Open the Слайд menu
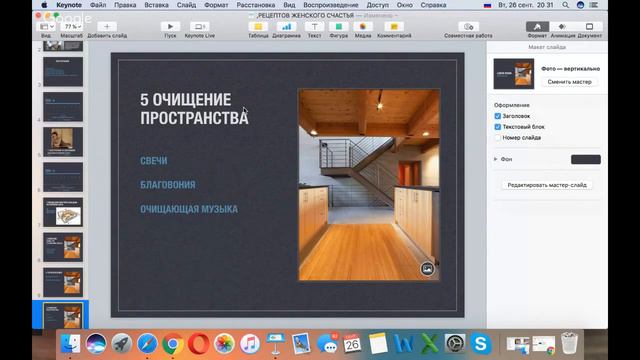 click(186, 5)
